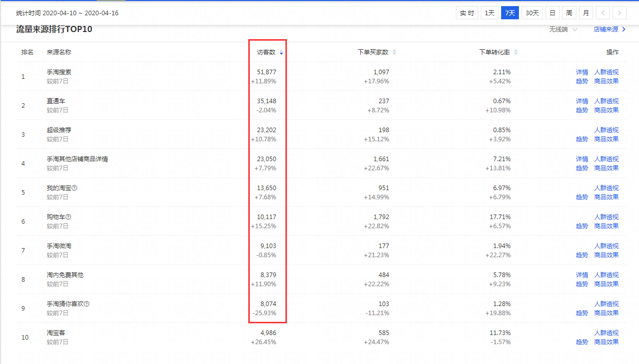Open 店铺来源 link
This screenshot has width=639, height=364.
click(609, 29)
